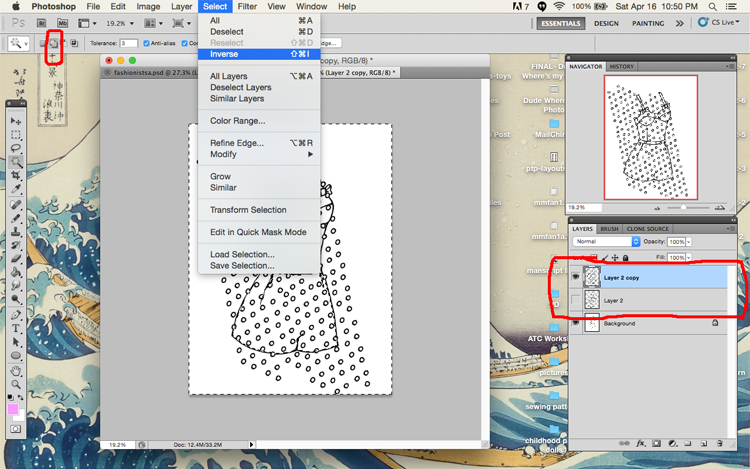Viewport: 750px width, 469px height.
Task: Select the Ellipse shape tool
Action: click(16, 356)
